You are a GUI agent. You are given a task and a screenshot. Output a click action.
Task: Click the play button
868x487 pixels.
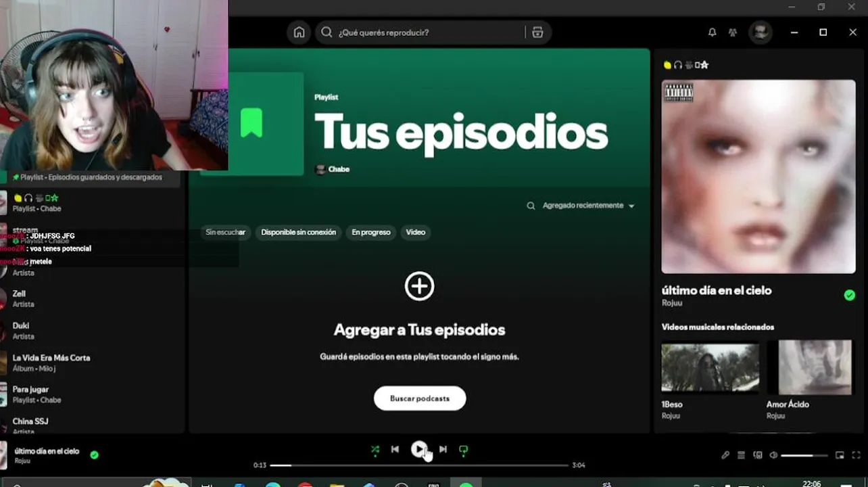(419, 449)
